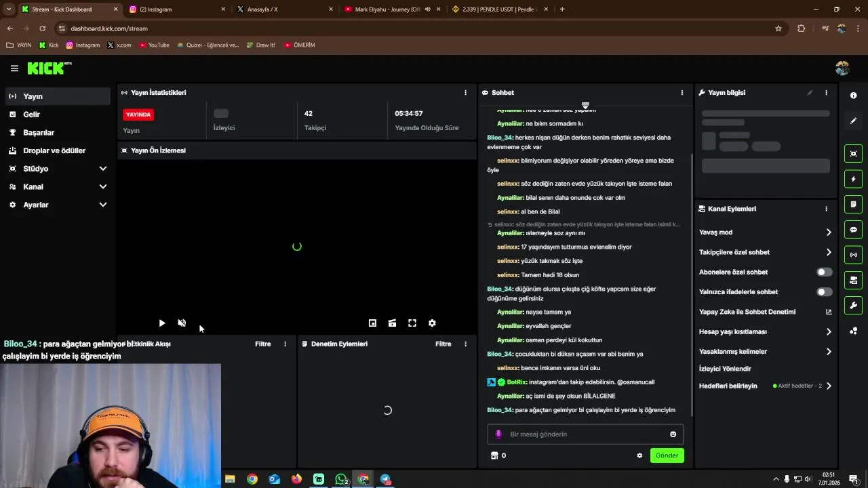Open the external link icon for Yapay Zeka ile Sohbet Denetimi

pos(828,312)
